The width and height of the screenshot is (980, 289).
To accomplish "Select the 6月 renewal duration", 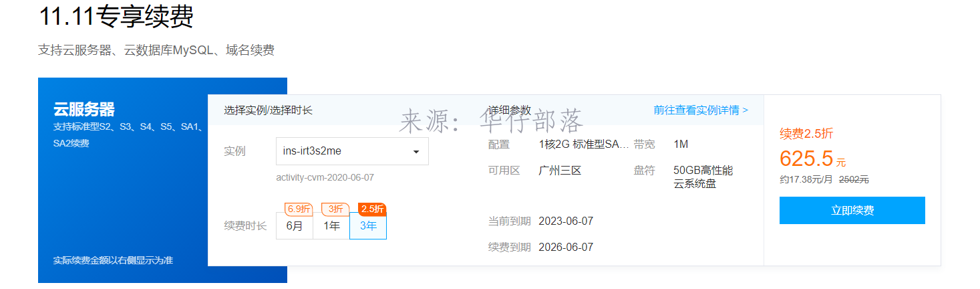I will point(295,226).
